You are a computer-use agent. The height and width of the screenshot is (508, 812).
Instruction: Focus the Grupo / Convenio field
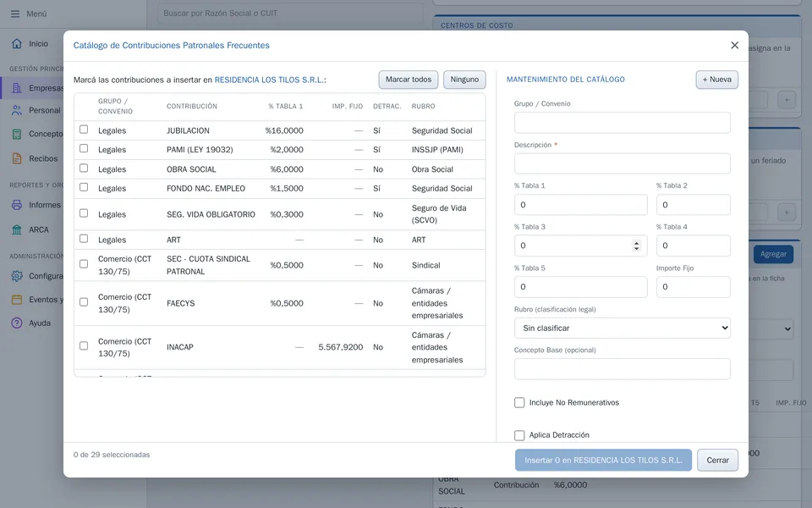[623, 123]
